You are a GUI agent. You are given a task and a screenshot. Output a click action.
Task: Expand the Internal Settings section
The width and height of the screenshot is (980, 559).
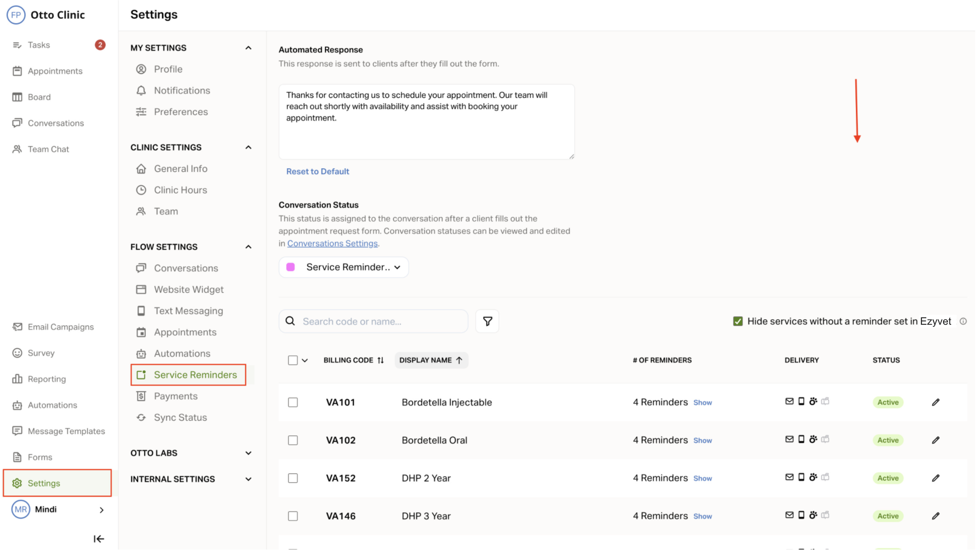click(x=249, y=479)
